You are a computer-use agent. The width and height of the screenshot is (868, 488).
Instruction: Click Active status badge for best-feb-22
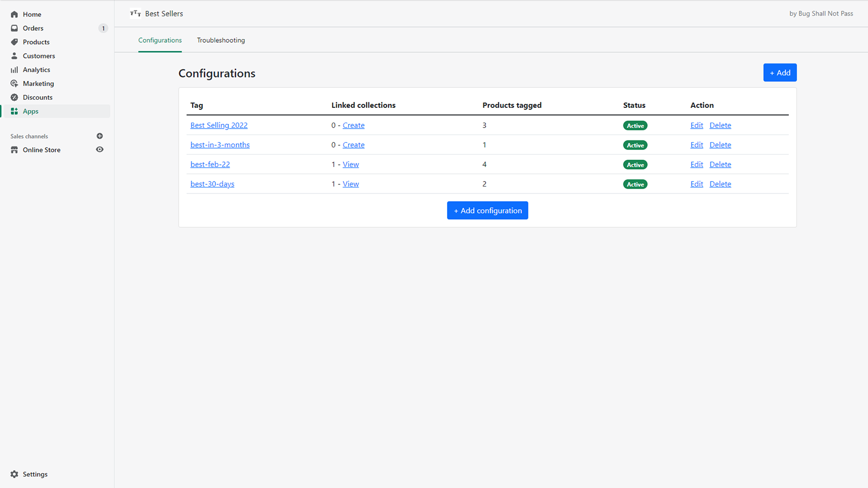point(635,165)
